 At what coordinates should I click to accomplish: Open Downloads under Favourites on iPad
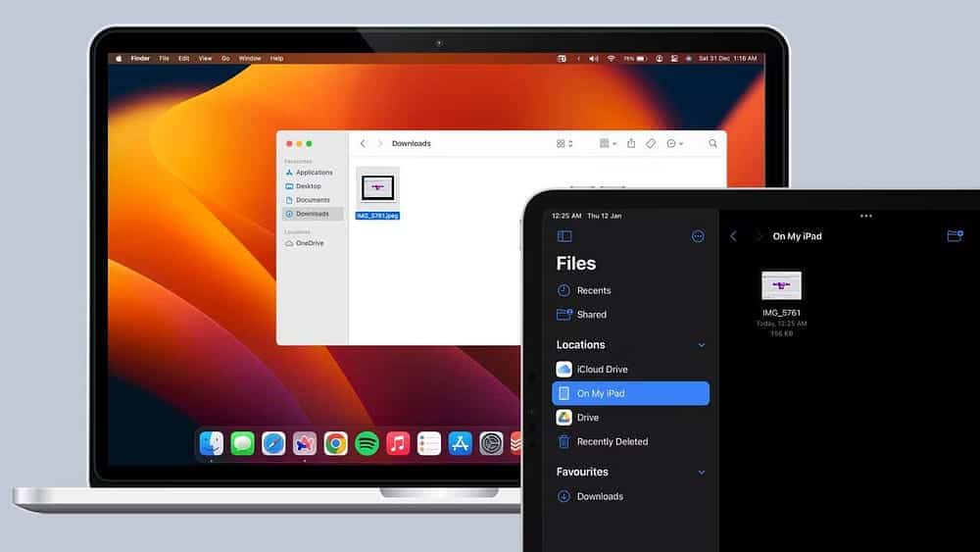click(x=630, y=496)
